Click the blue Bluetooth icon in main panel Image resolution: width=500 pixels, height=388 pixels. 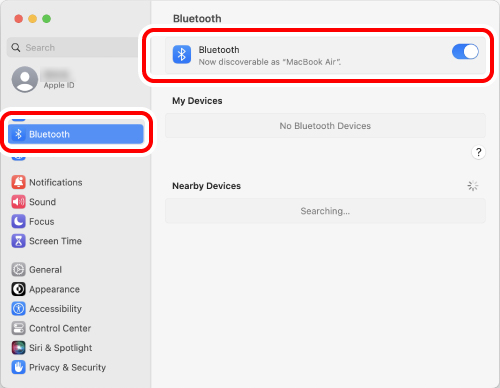[182, 55]
